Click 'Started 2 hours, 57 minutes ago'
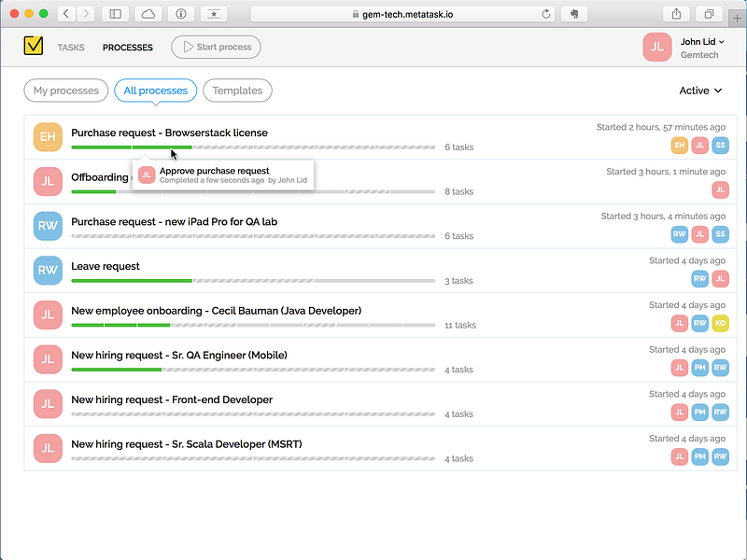The width and height of the screenshot is (747, 560). 661,127
